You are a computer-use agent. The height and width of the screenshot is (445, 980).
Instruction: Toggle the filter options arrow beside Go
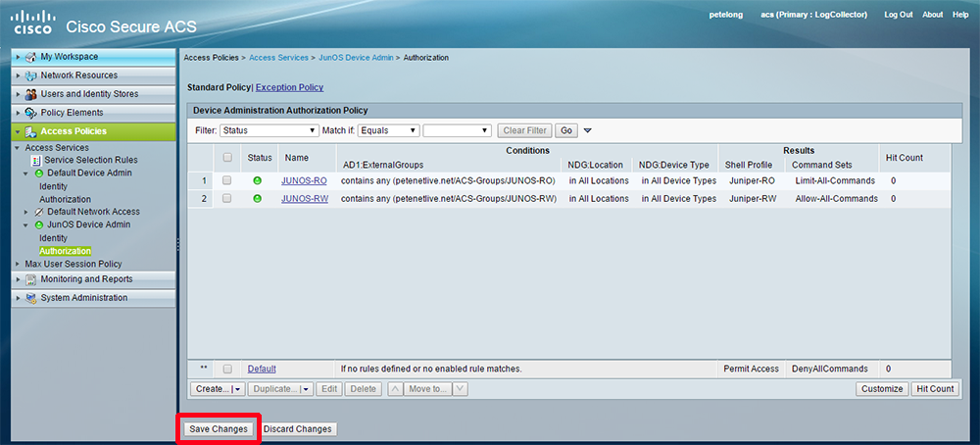tap(587, 130)
